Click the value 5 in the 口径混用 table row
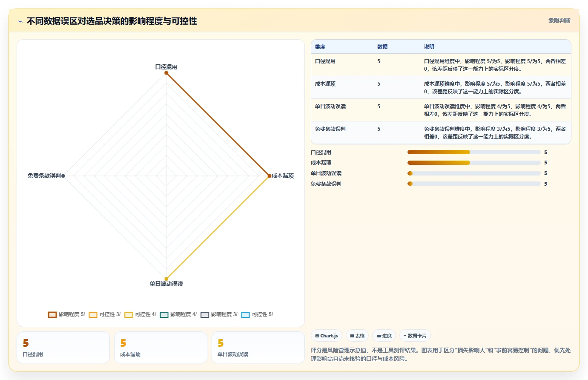The height and width of the screenshot is (380, 588). click(x=379, y=61)
